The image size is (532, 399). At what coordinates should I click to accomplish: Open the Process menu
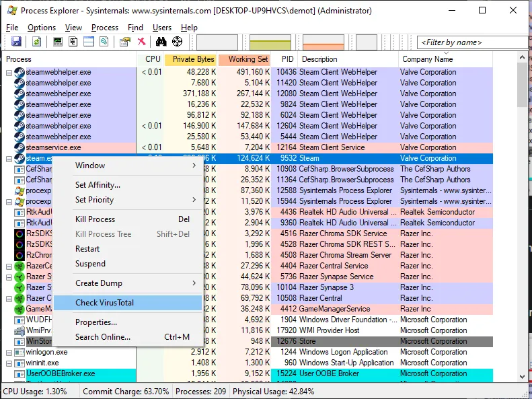tap(105, 28)
